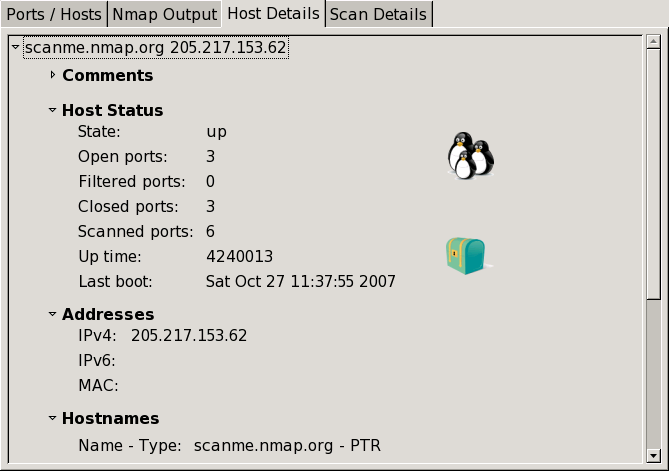Click the vertical scrollbar thumb
Screen dimensions: 669x471
tap(653, 175)
